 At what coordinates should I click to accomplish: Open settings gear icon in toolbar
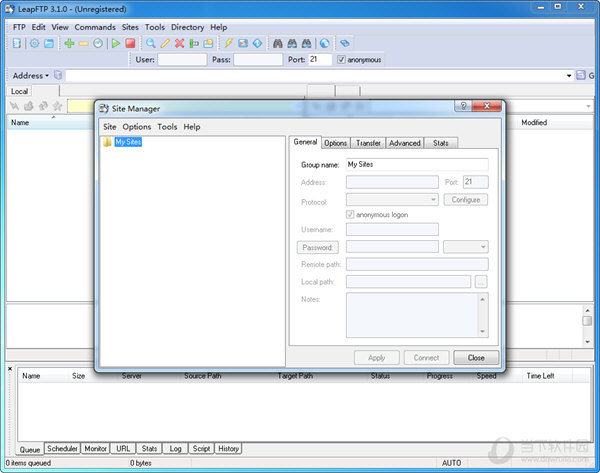[x=34, y=43]
